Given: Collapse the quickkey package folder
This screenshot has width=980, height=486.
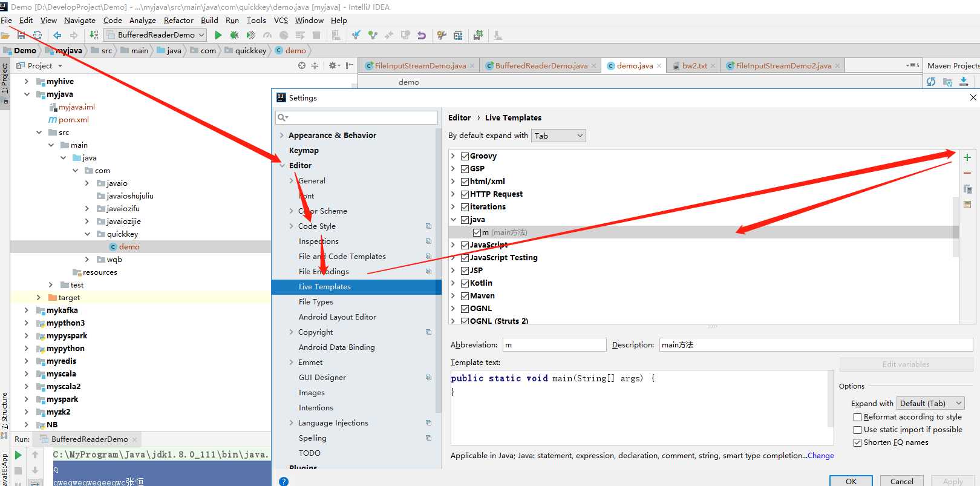Looking at the screenshot, I should [x=88, y=234].
